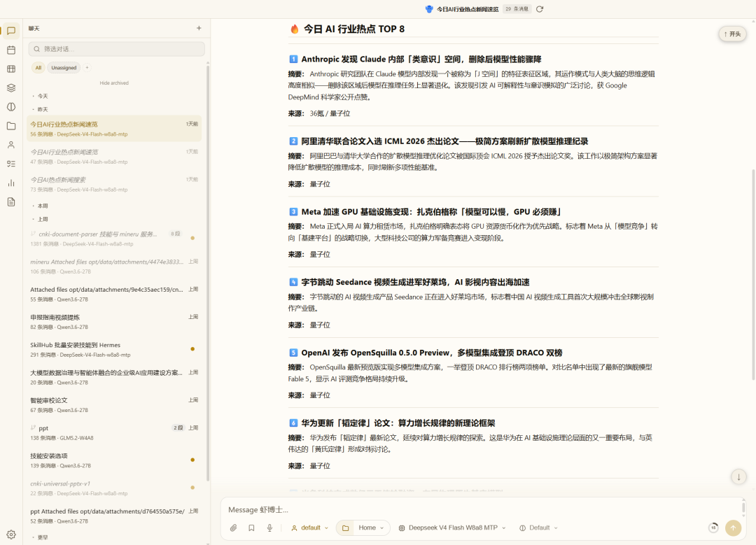Click Hide archived link
This screenshot has height=545, width=756.
pyautogui.click(x=114, y=83)
